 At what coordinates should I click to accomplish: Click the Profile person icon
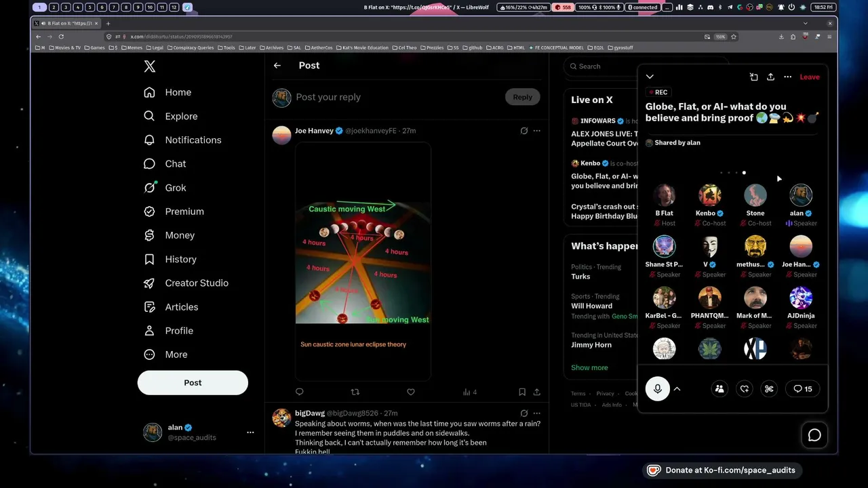[150, 331]
